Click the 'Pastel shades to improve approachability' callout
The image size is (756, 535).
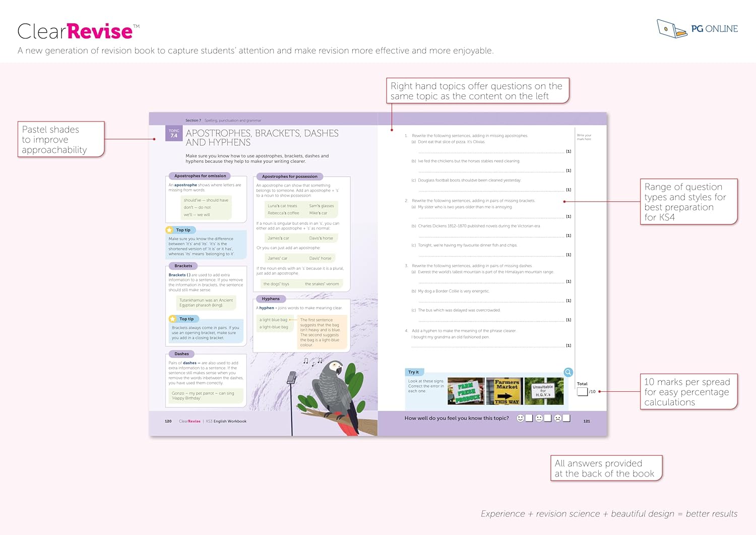coord(61,140)
